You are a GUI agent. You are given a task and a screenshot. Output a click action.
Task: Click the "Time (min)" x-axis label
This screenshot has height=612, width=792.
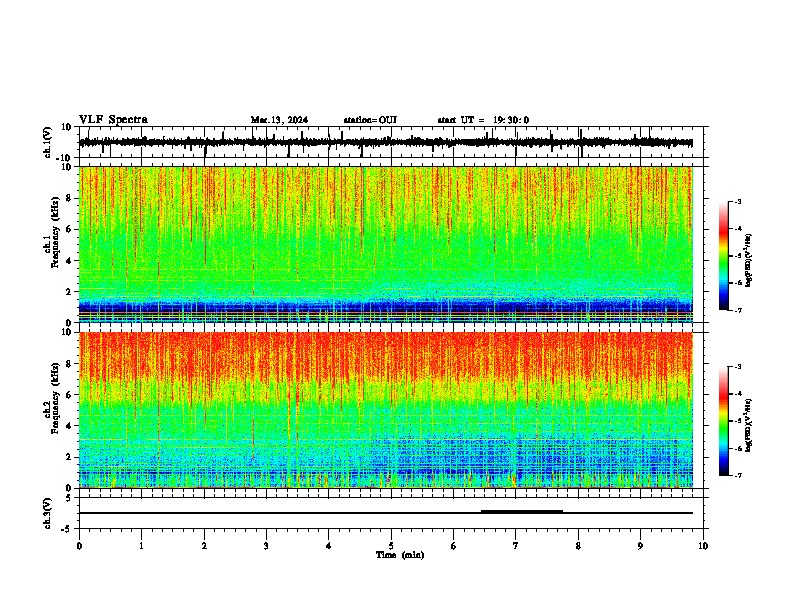pos(400,555)
